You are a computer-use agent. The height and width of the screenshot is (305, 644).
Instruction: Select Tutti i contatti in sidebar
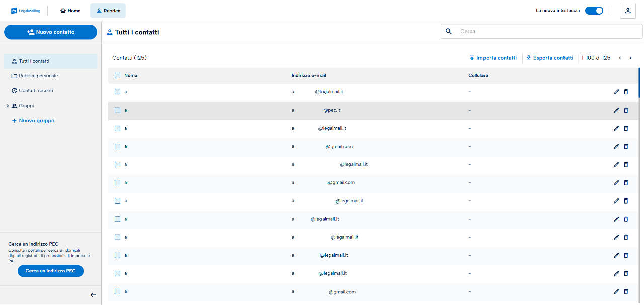[50, 61]
